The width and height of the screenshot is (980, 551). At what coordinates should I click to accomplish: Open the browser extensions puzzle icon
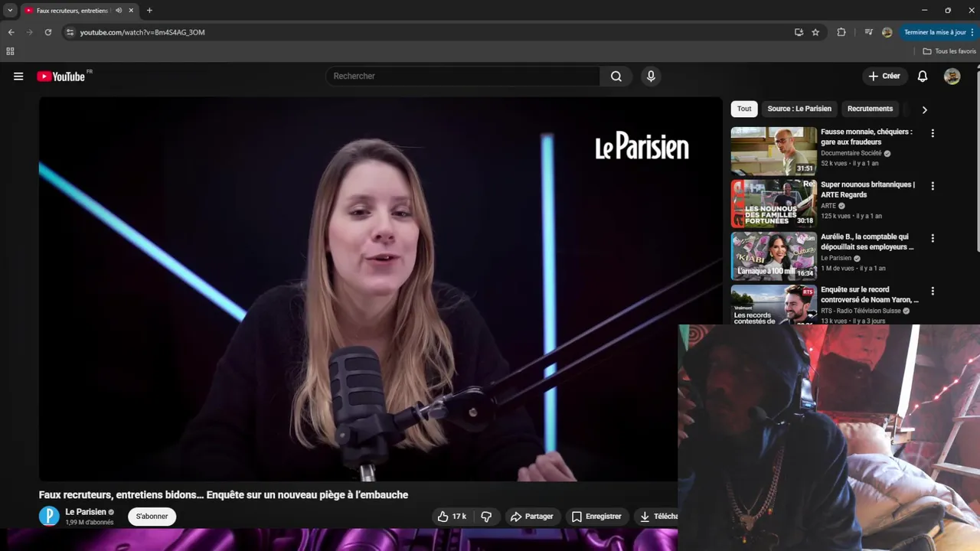841,32
